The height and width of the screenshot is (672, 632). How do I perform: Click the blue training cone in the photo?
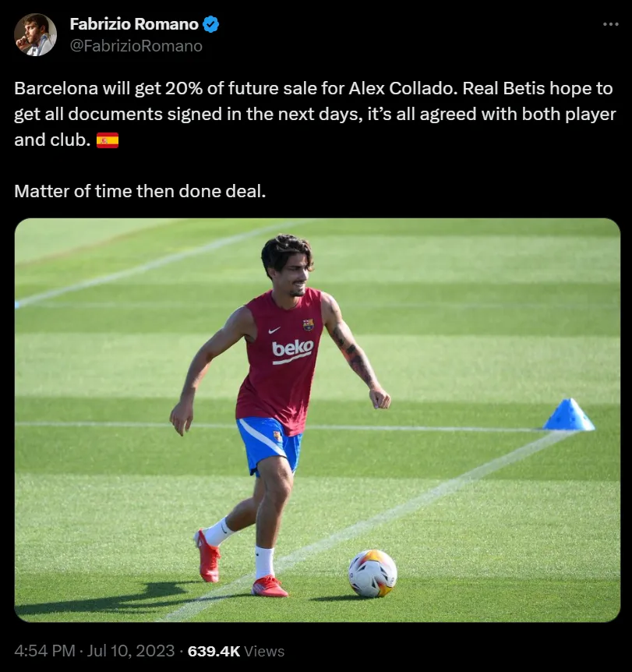tap(569, 415)
